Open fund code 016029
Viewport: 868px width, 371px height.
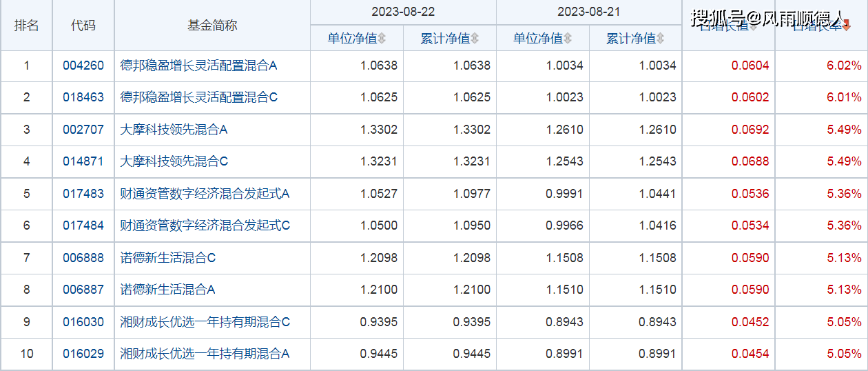coord(83,354)
